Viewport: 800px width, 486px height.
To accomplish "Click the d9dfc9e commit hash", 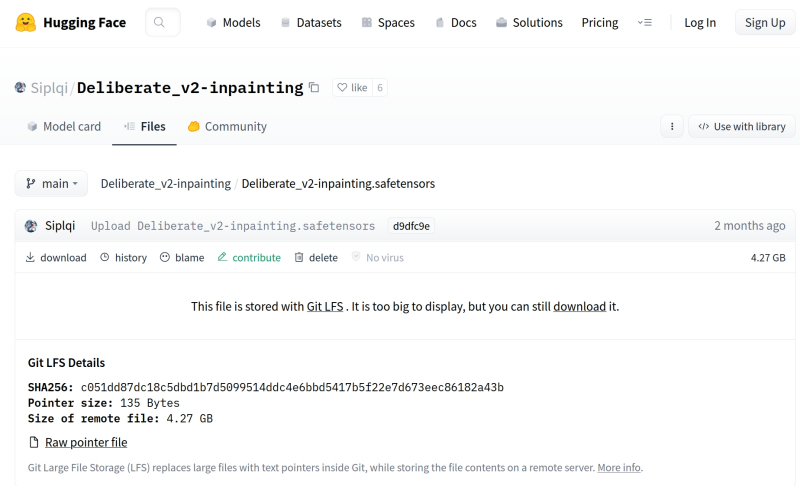I will 411,226.
